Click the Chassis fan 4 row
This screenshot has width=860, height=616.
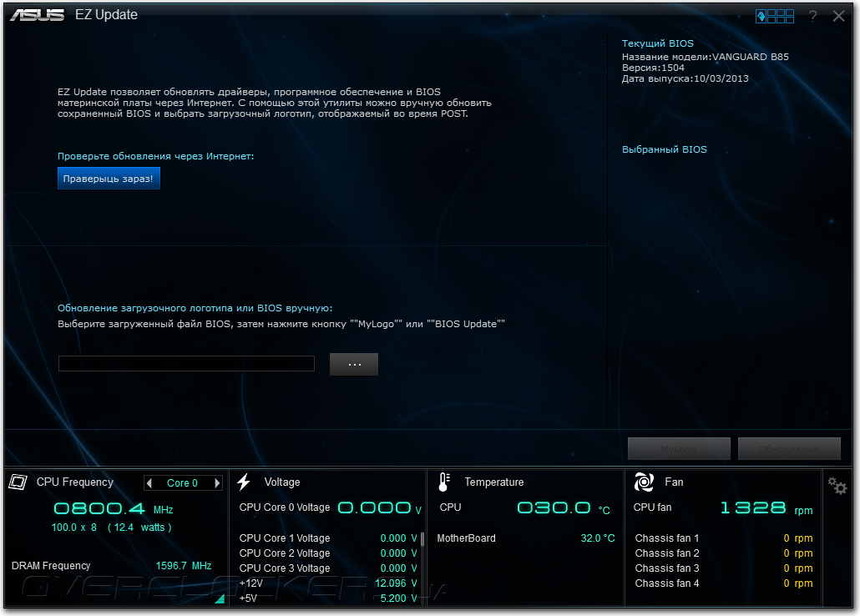(724, 583)
